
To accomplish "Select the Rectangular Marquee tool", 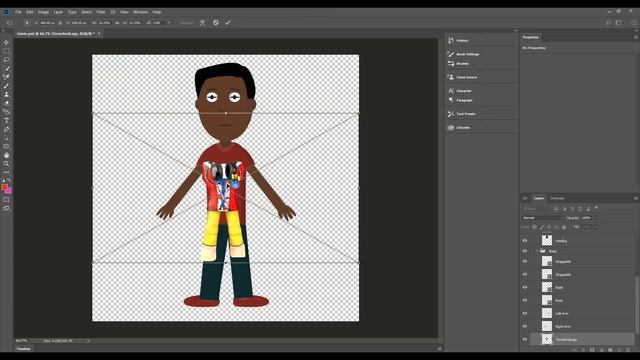I will pyautogui.click(x=6, y=51).
